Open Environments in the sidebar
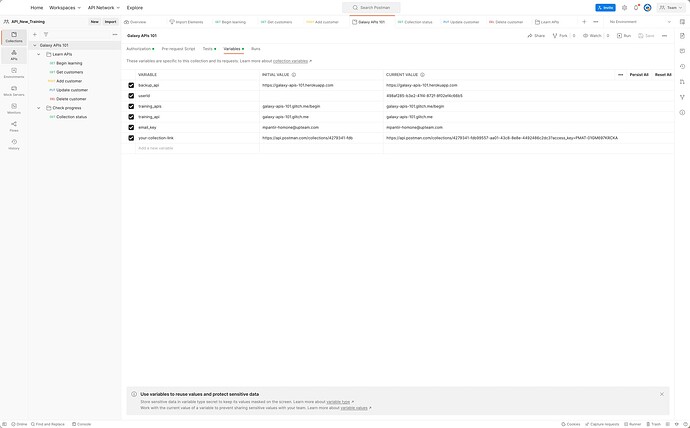Image resolution: width=690 pixels, height=428 pixels. 14,73
